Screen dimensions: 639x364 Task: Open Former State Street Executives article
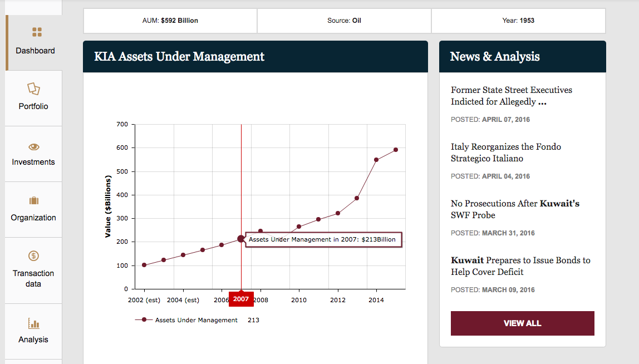(x=512, y=96)
